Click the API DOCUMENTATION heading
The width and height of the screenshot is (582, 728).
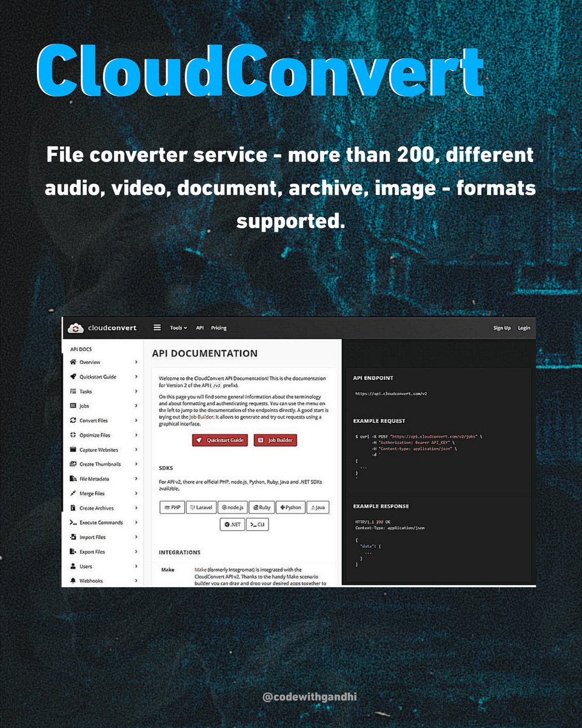pos(204,353)
